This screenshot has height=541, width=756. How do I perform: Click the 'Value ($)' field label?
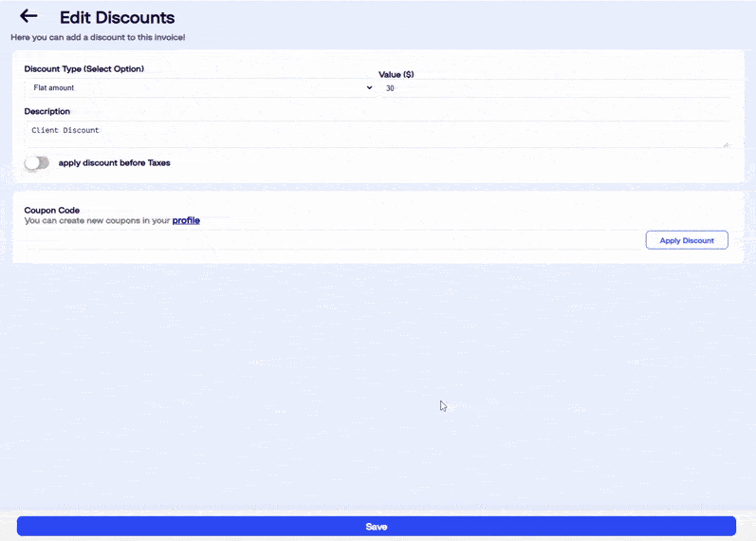point(396,74)
